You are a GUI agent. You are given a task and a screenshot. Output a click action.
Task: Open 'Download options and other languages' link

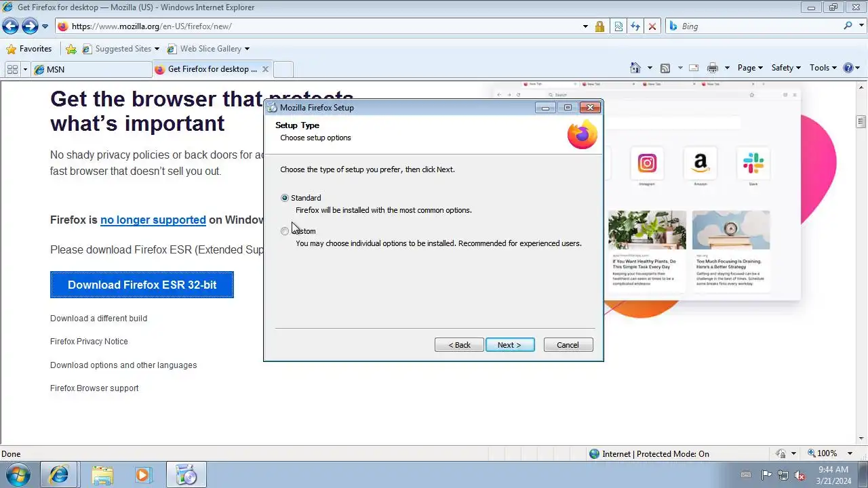coord(123,365)
